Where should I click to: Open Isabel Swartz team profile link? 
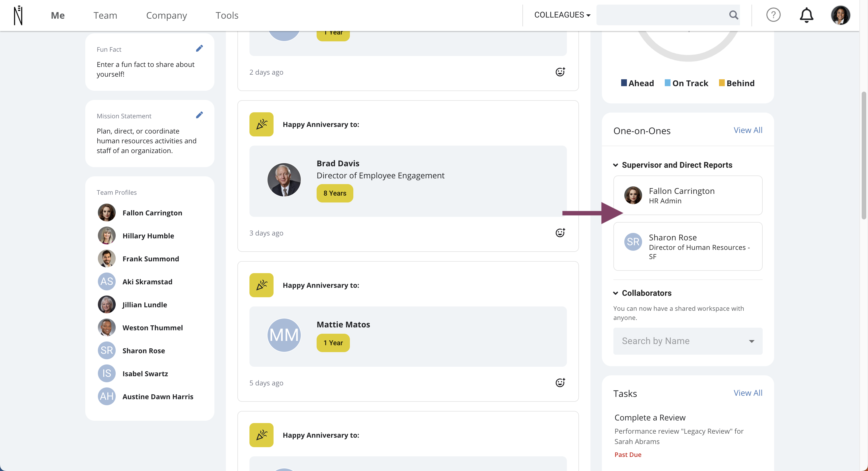click(145, 373)
